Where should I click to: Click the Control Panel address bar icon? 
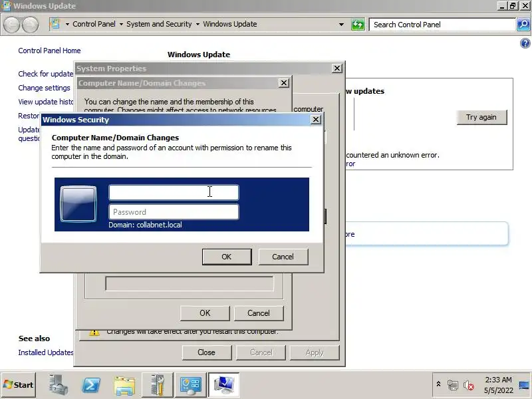coord(55,24)
